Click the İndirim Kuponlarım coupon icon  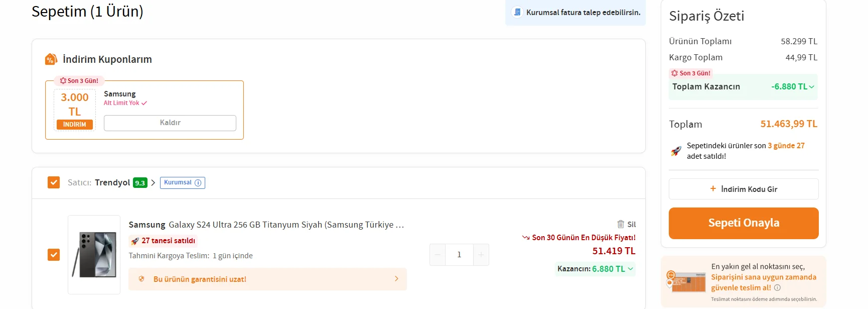coord(51,59)
